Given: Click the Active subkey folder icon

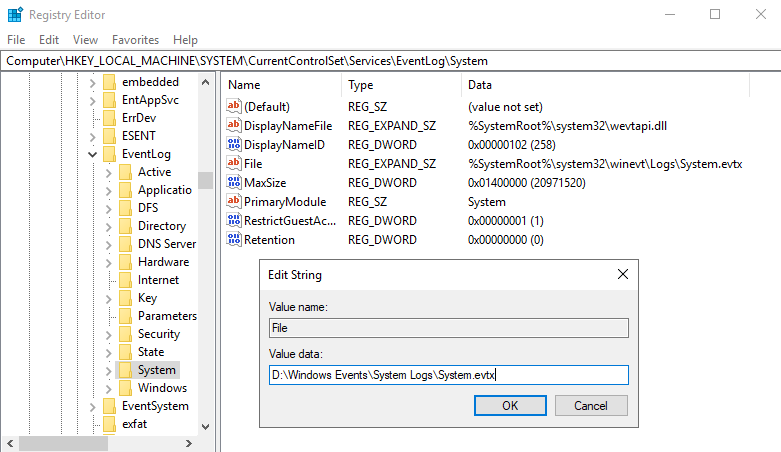Looking at the screenshot, I should [125, 172].
